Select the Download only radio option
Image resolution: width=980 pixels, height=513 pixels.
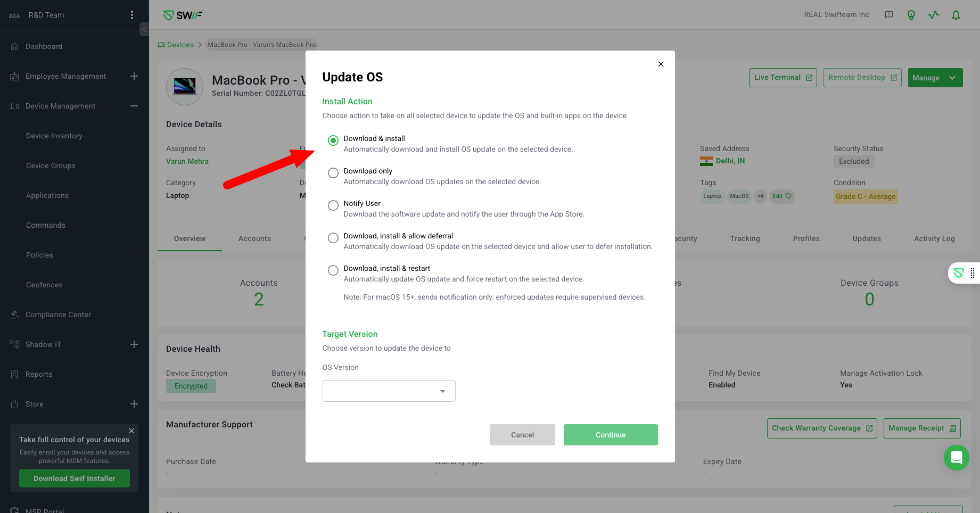click(333, 173)
